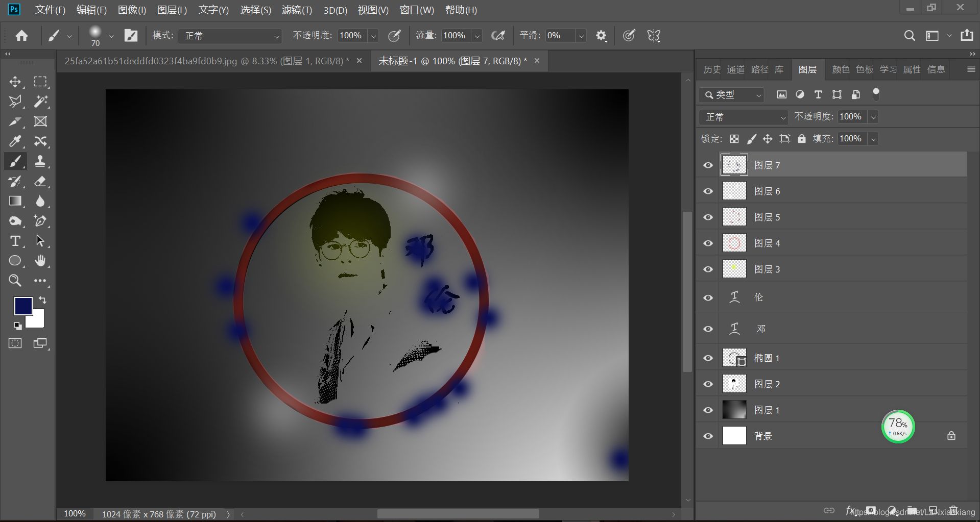Switch to the 25fa52a61b51 jpg document tab

(x=207, y=61)
